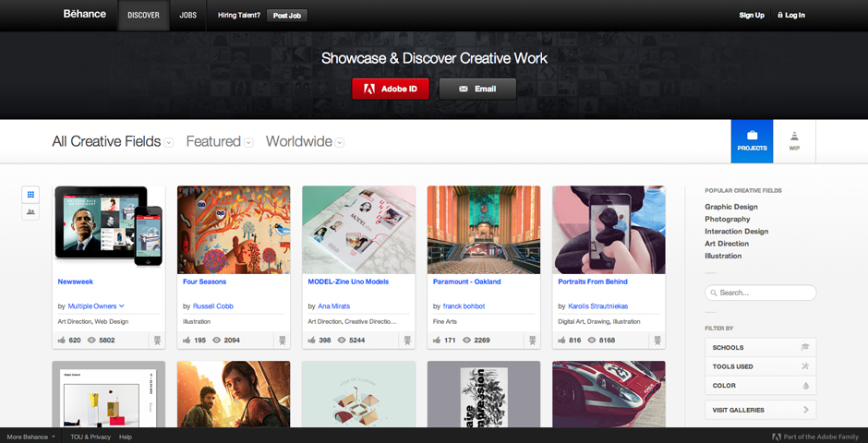Open More Behance footer menu
This screenshot has height=443, width=868.
click(30, 437)
